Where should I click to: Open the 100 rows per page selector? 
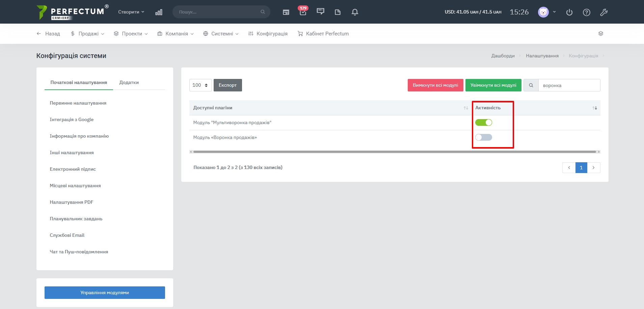tap(200, 85)
